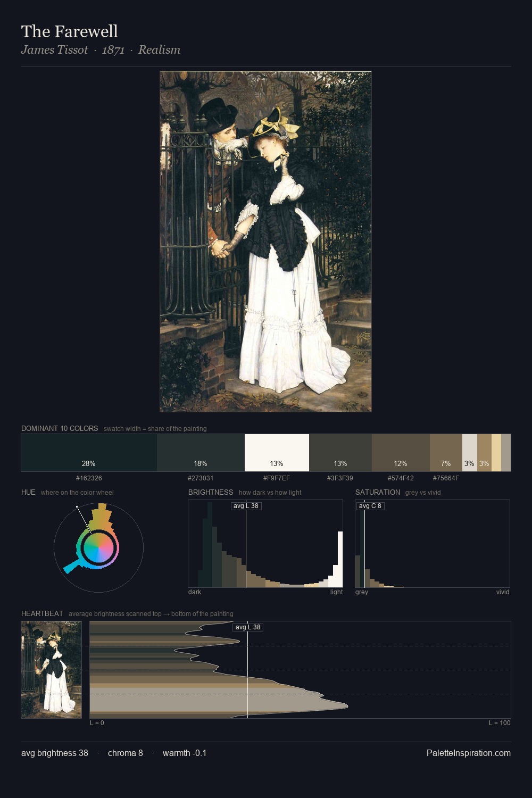The height and width of the screenshot is (798, 532).
Task: Click the title 'The Farewell'
Action: (x=70, y=31)
